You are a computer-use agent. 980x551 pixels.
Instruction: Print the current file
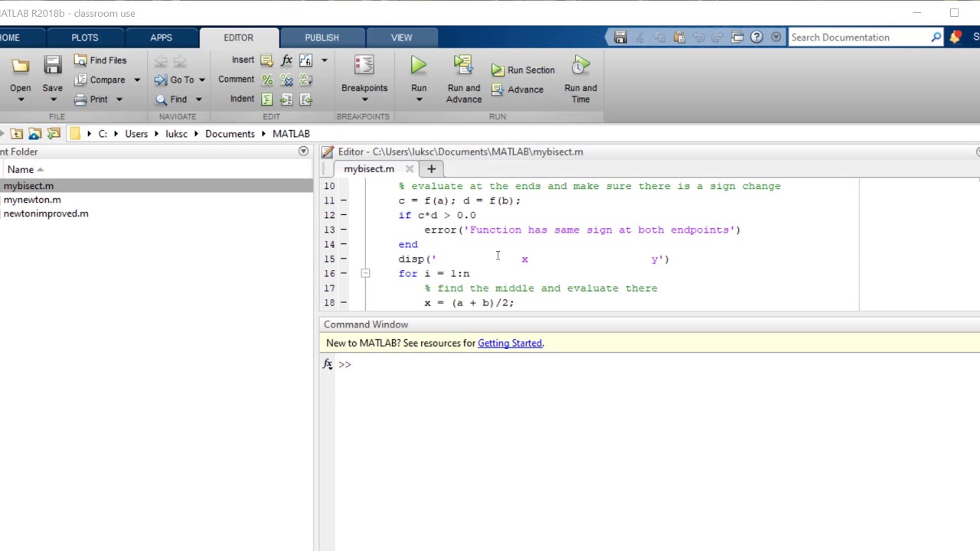point(91,99)
